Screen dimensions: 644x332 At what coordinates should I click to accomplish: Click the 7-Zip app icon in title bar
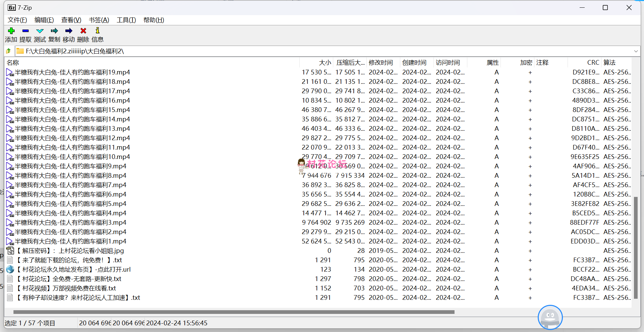pos(12,7)
